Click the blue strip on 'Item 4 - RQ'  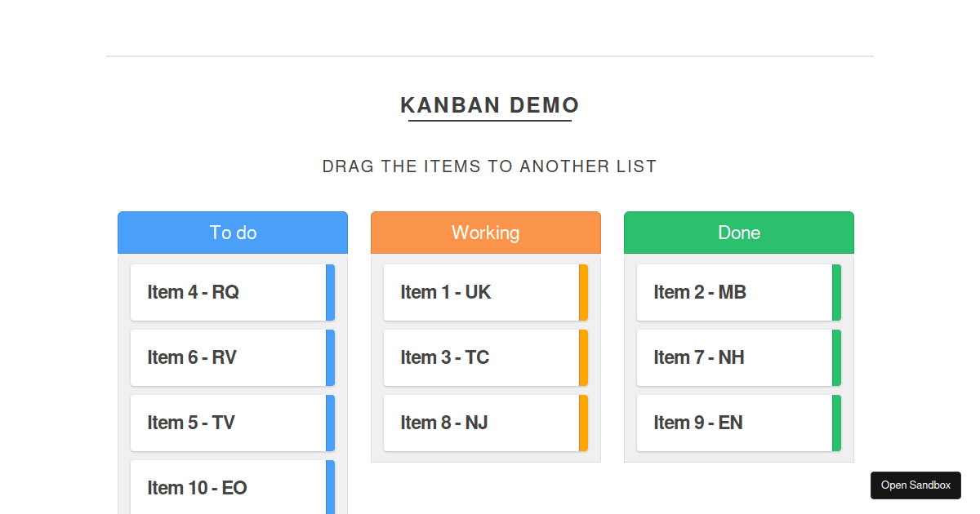[x=330, y=292]
